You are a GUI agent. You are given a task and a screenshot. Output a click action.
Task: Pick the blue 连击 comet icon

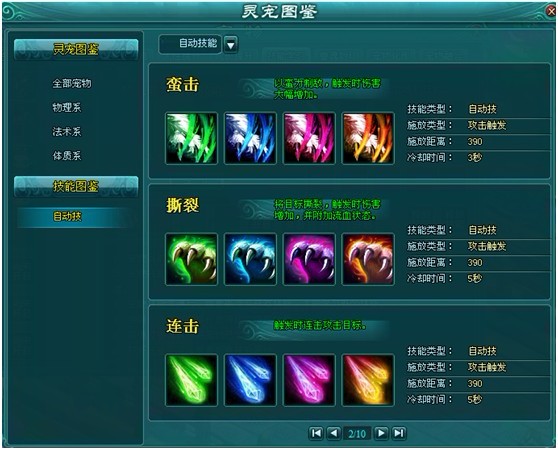pyautogui.click(x=250, y=380)
